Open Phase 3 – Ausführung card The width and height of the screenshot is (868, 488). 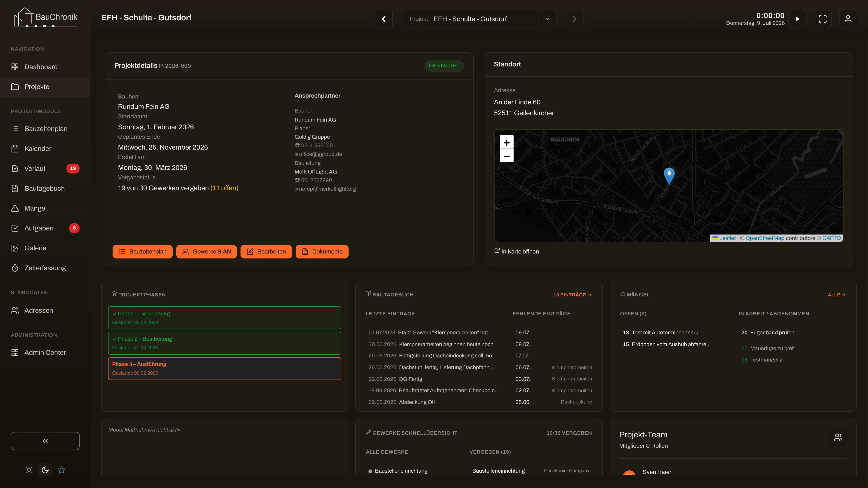coord(224,368)
